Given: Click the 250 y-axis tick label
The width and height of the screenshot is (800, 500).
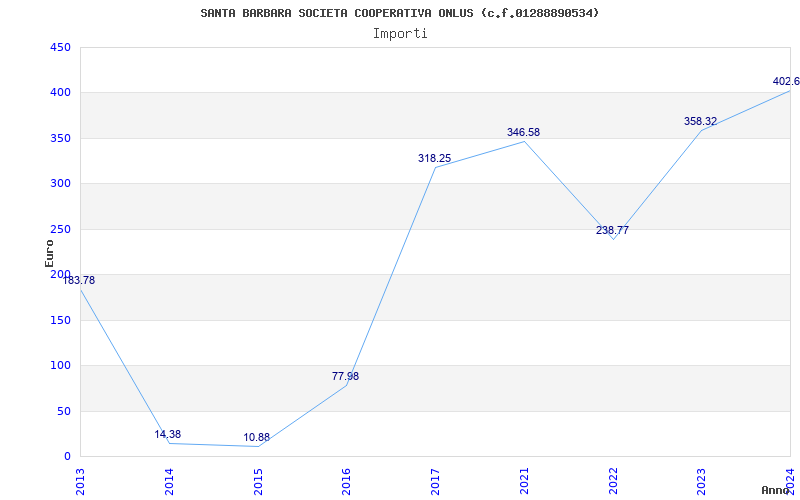Looking at the screenshot, I should pos(60,229).
